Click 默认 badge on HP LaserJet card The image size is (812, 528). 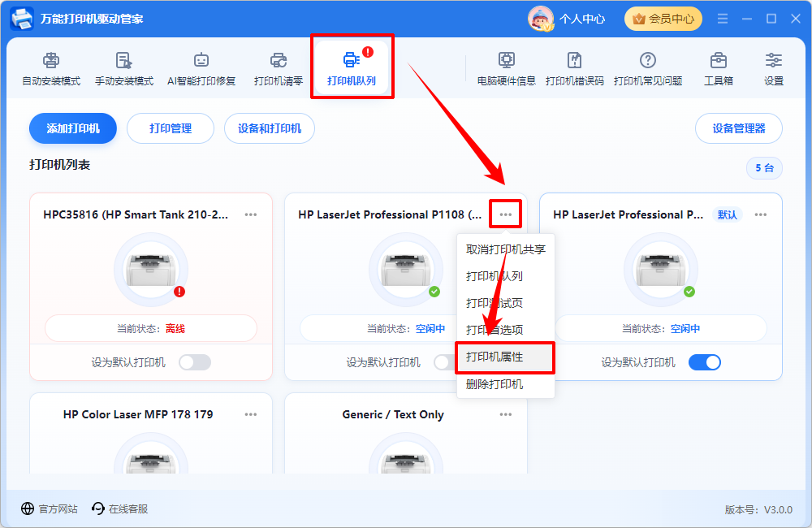pyautogui.click(x=727, y=214)
